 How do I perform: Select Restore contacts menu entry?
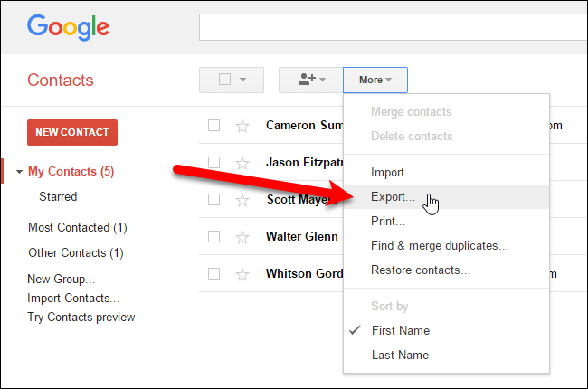click(421, 270)
